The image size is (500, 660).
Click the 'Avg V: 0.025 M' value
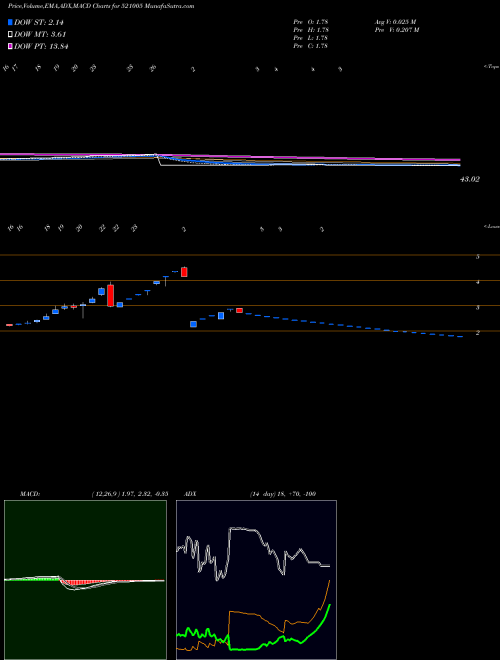coord(395,22)
